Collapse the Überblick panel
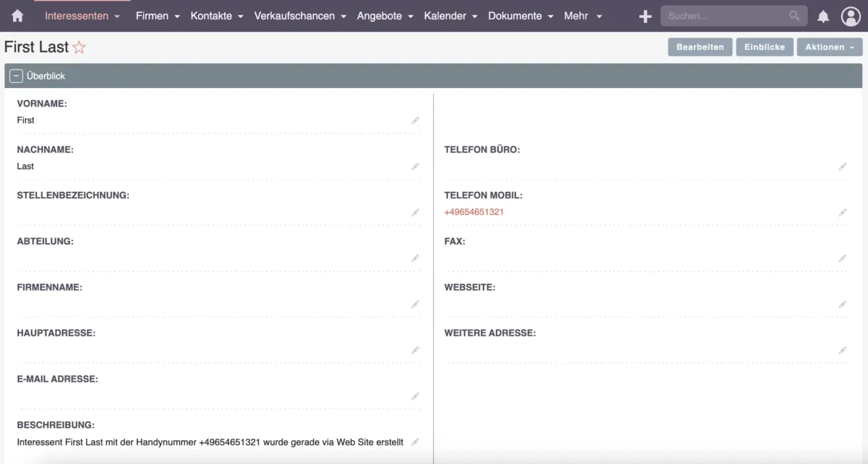Image resolution: width=868 pixels, height=464 pixels. [15, 76]
